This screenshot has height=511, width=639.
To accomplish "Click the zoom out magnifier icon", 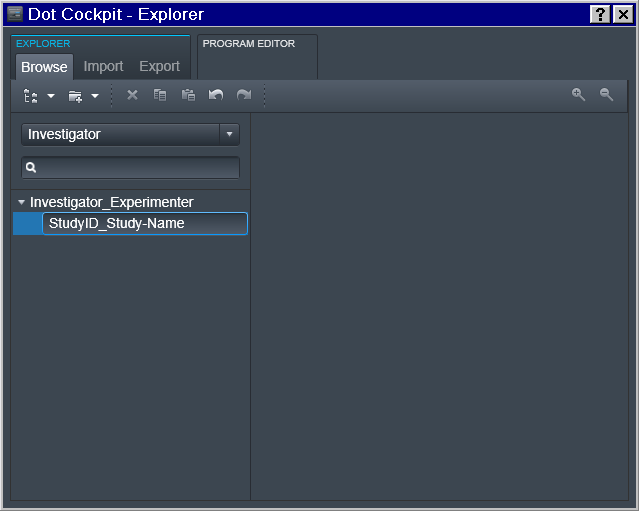I will coord(606,95).
